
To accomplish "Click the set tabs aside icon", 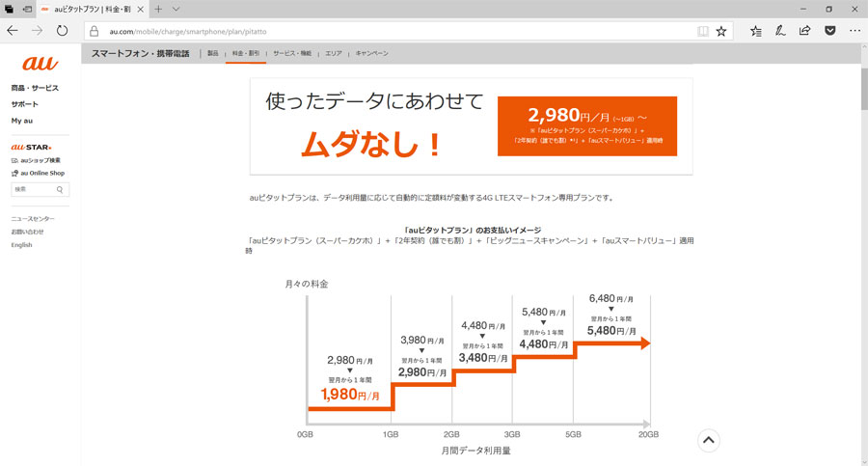I will coord(27,9).
